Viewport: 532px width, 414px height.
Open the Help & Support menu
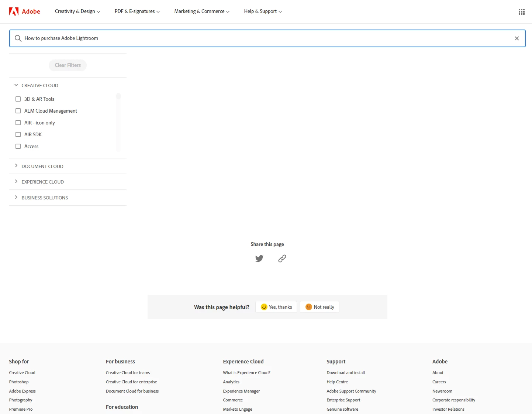coord(263,11)
